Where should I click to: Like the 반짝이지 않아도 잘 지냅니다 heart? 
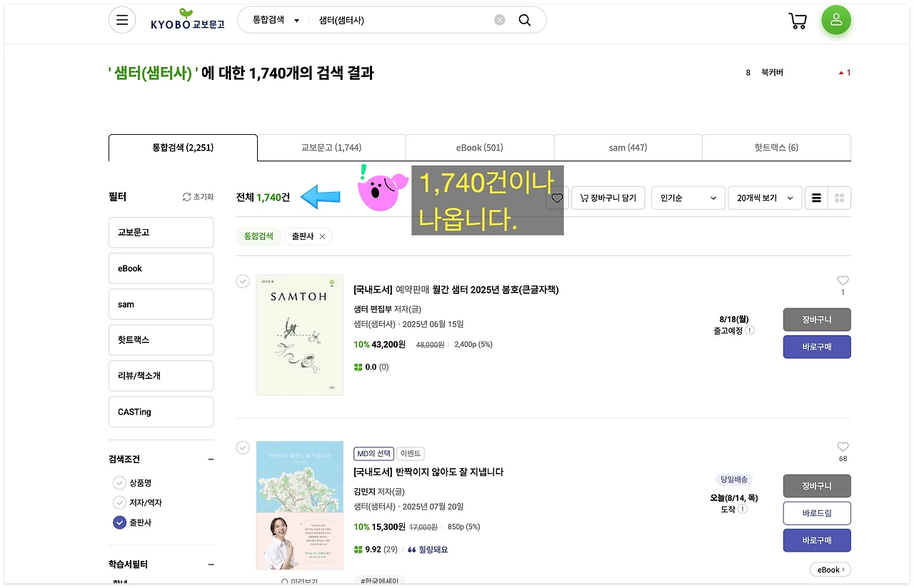tap(843, 447)
